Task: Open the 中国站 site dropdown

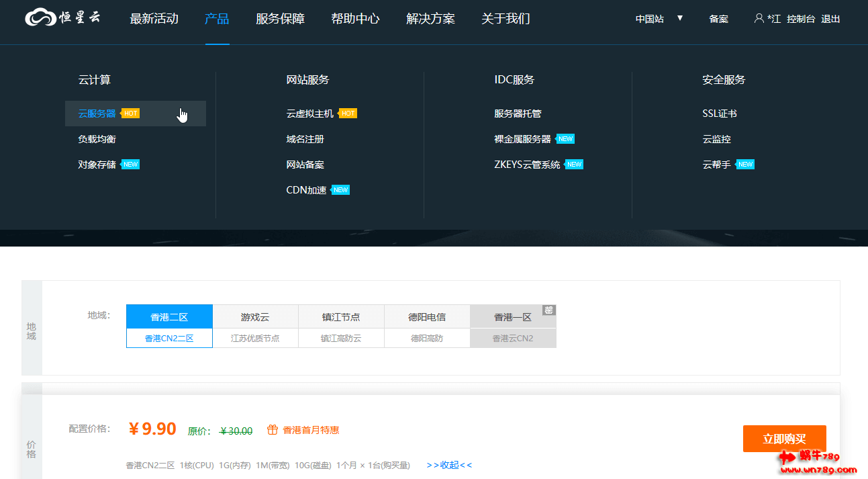Action: click(659, 19)
